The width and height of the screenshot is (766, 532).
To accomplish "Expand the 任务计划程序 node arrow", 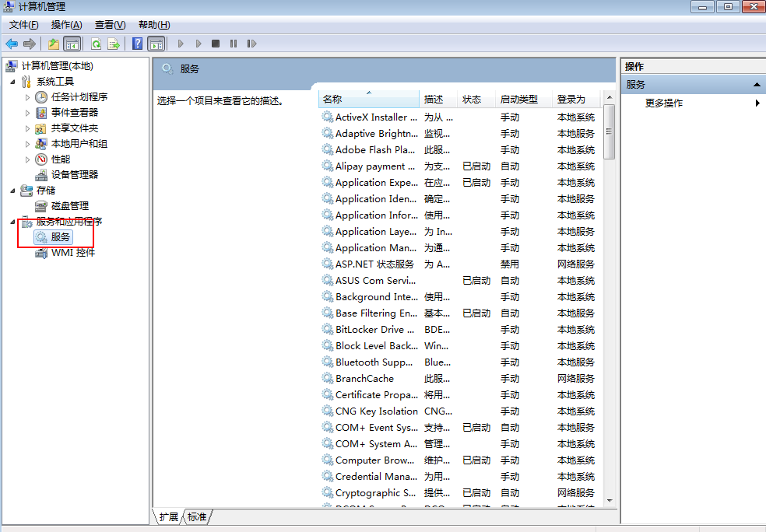I will [27, 97].
